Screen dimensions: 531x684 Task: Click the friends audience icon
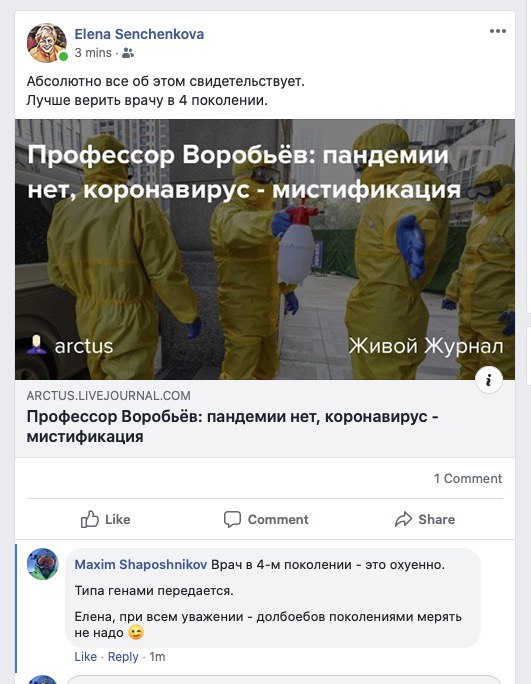(128, 53)
